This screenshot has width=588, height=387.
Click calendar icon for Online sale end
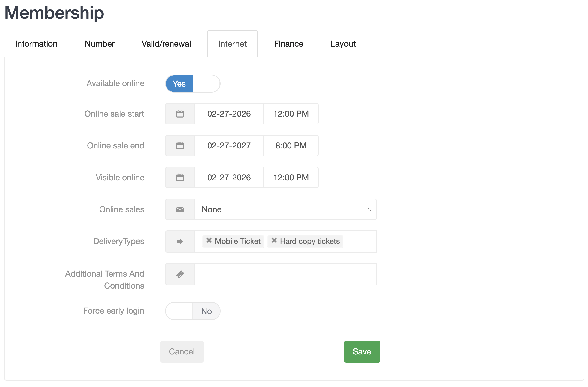[180, 146]
